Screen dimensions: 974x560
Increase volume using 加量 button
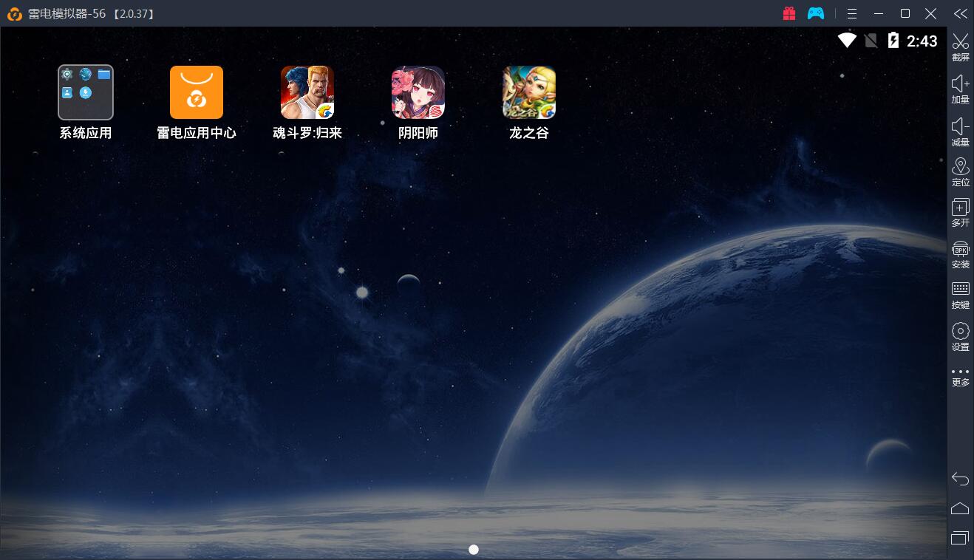(960, 89)
